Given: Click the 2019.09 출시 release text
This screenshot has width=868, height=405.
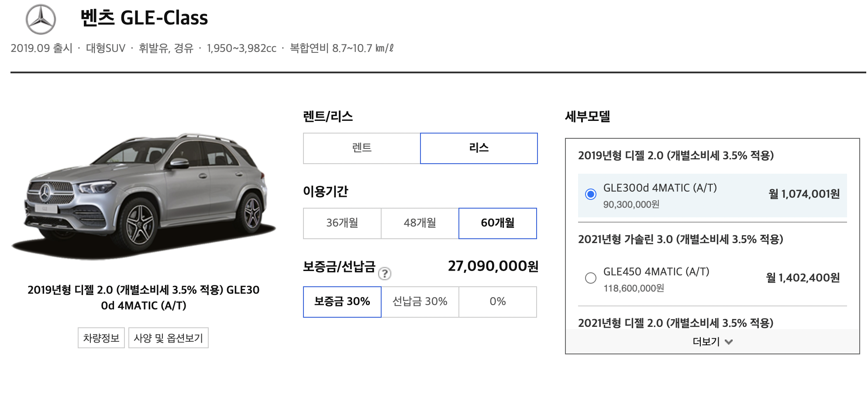Looking at the screenshot, I should [41, 48].
